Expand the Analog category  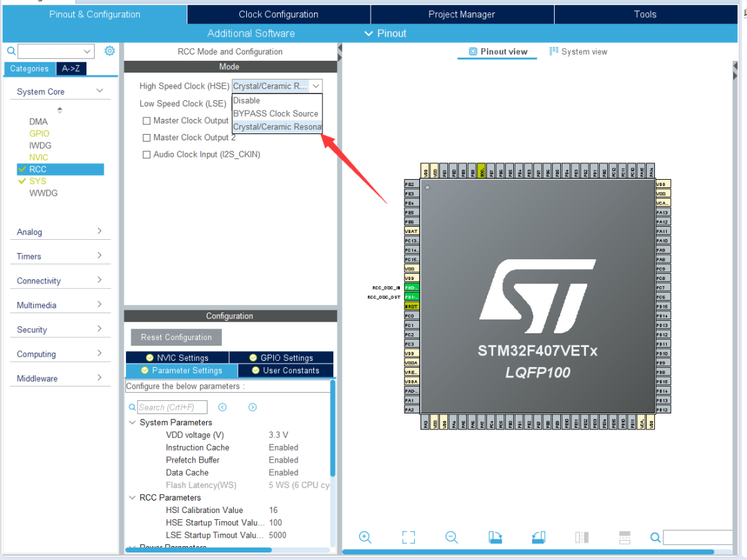tap(100, 231)
